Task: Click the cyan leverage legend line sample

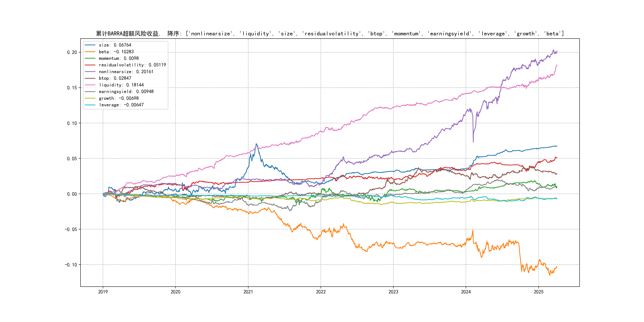Action: pyautogui.click(x=90, y=105)
